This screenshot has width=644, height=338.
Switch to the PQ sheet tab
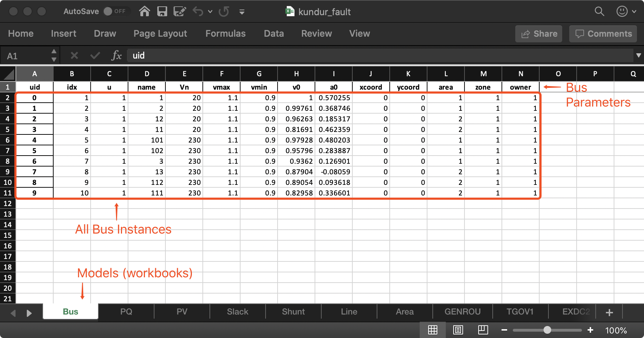[126, 312]
